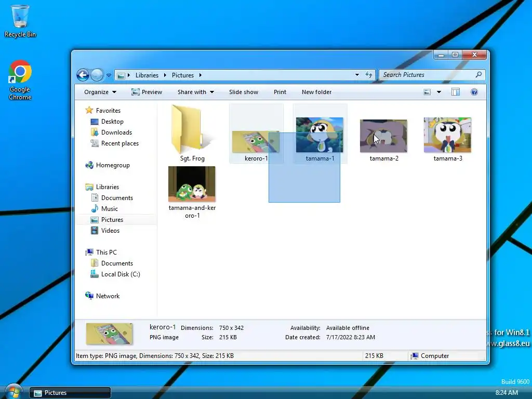Click the Dimensions value 750 x 342
Screen dimensions: 532x399
click(231, 328)
